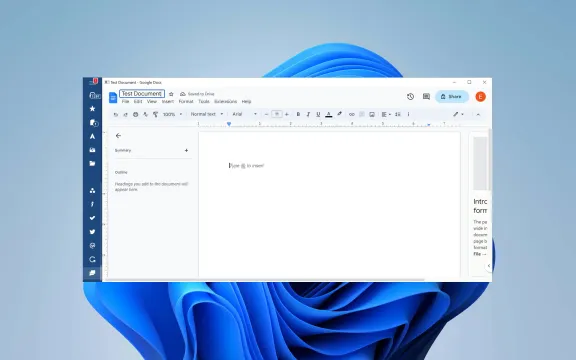
Task: Expand the side panel chevron at right
Action: 489,266
